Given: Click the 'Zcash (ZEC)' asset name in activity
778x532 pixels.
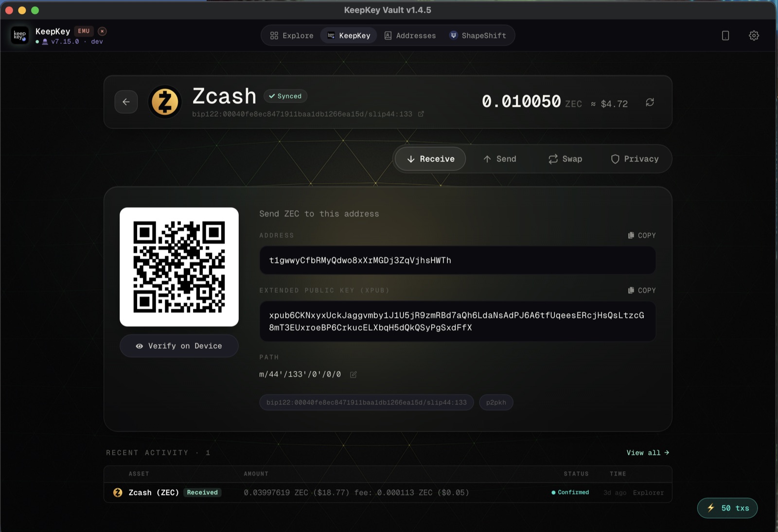Looking at the screenshot, I should point(154,493).
